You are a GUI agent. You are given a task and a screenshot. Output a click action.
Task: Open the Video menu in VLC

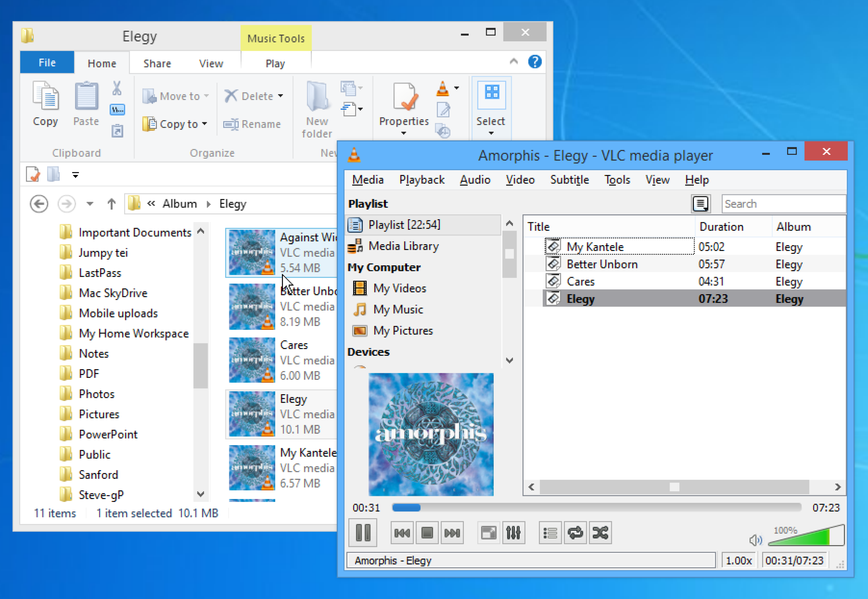click(x=520, y=180)
